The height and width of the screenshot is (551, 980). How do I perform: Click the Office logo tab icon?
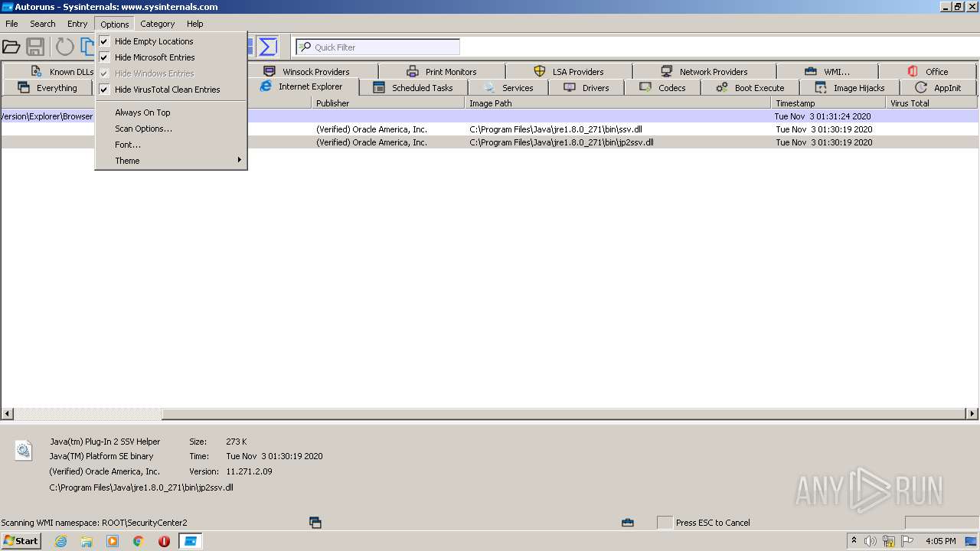pyautogui.click(x=913, y=71)
